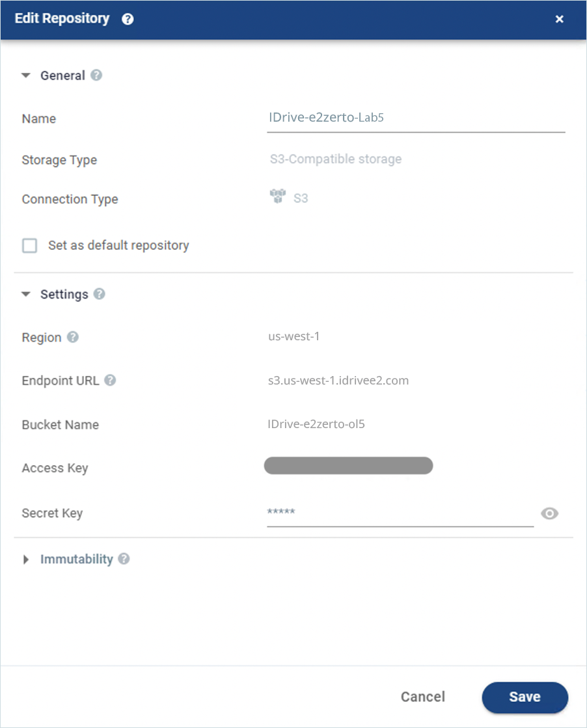
Task: Collapse the Settings section
Action: (x=26, y=294)
